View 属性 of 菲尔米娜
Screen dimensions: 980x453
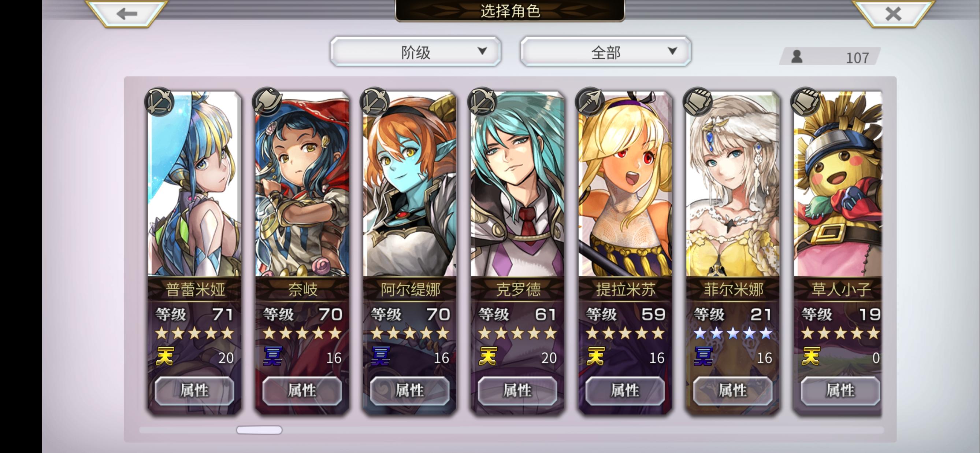(733, 391)
